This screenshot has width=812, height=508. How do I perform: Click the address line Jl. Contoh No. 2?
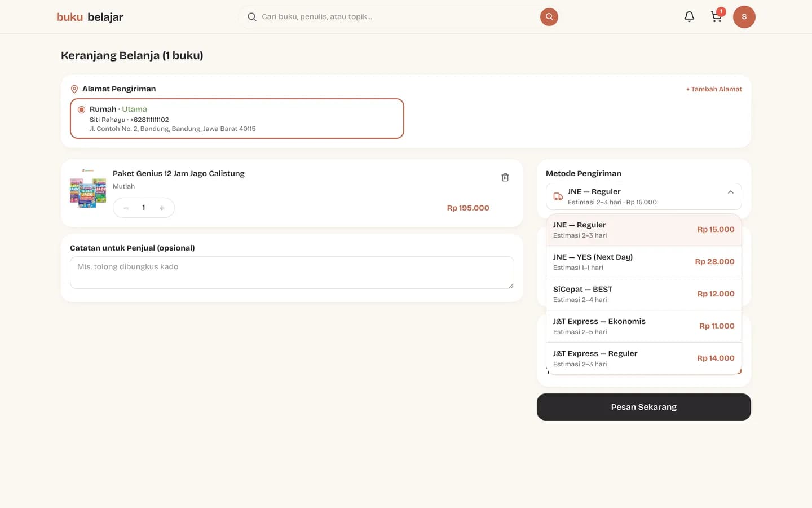tap(173, 129)
